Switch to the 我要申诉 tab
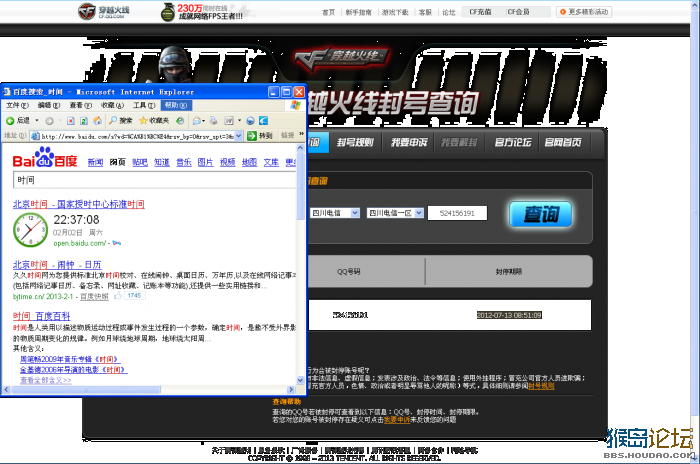The height and width of the screenshot is (464, 700). (x=409, y=142)
